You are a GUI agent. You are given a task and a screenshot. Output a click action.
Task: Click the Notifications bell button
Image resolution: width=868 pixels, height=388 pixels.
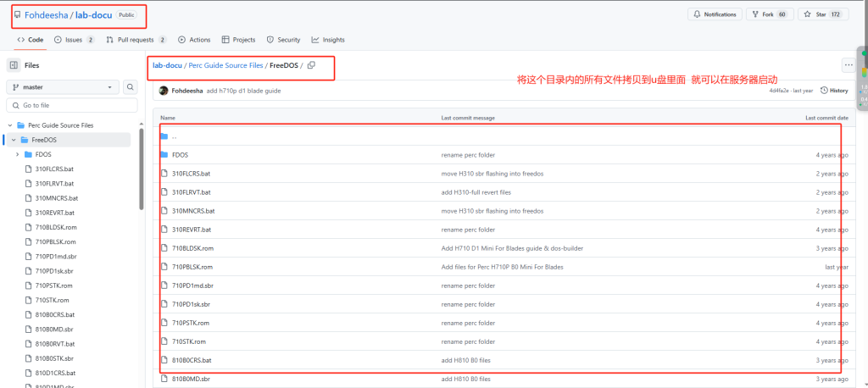(x=715, y=14)
